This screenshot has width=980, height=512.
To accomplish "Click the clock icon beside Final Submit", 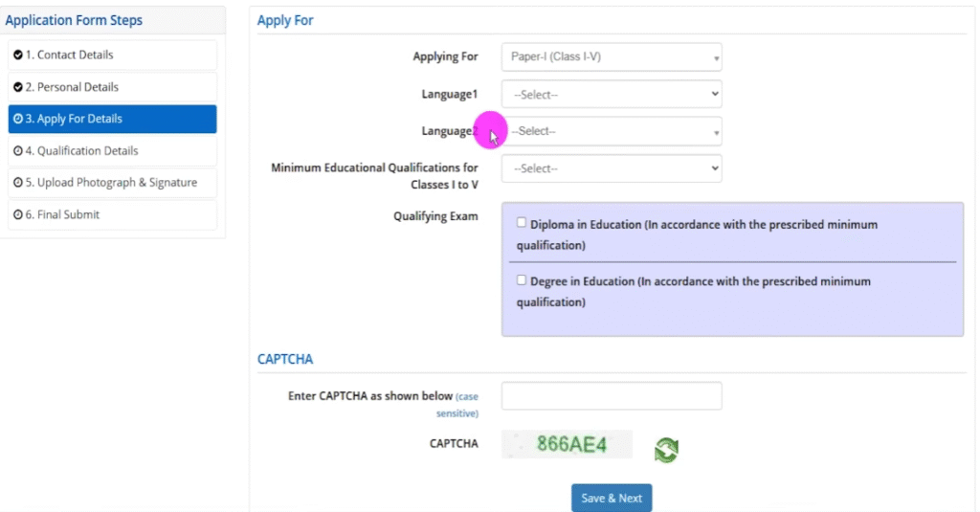I will pos(18,215).
